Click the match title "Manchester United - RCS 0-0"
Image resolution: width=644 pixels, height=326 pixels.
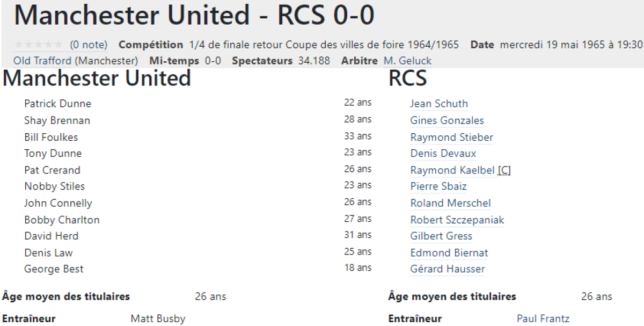(194, 16)
